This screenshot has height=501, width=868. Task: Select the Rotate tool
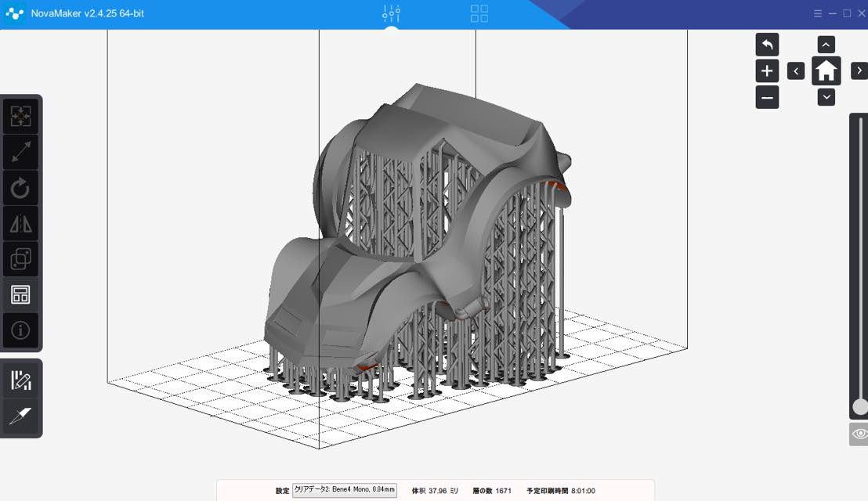click(x=20, y=189)
